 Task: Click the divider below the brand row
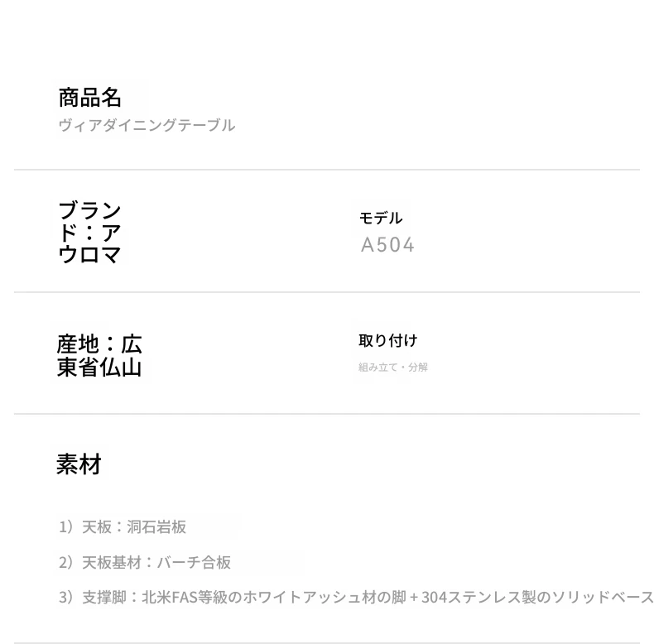[327, 292]
